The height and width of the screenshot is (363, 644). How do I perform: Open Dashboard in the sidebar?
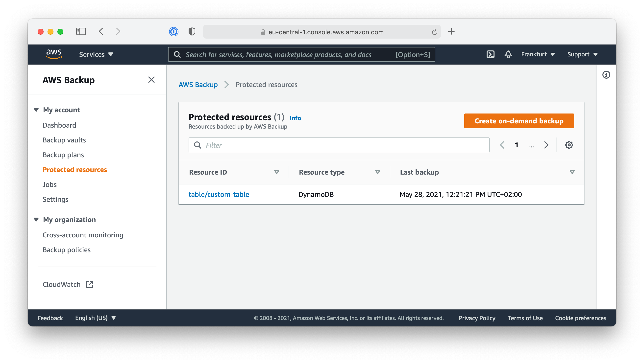coord(59,125)
